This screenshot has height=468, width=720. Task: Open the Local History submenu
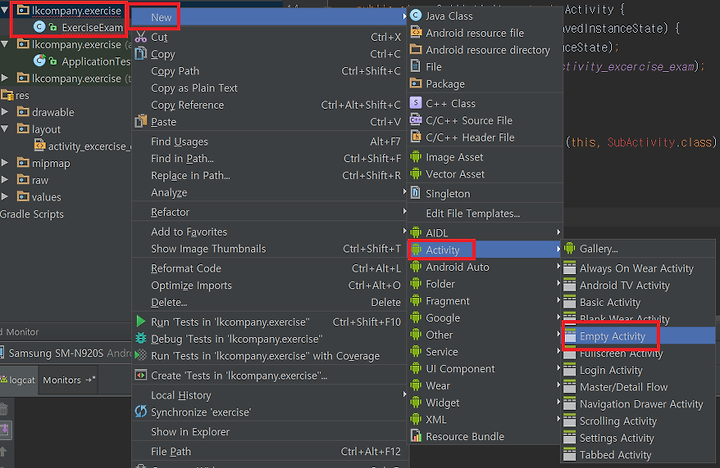(270, 395)
